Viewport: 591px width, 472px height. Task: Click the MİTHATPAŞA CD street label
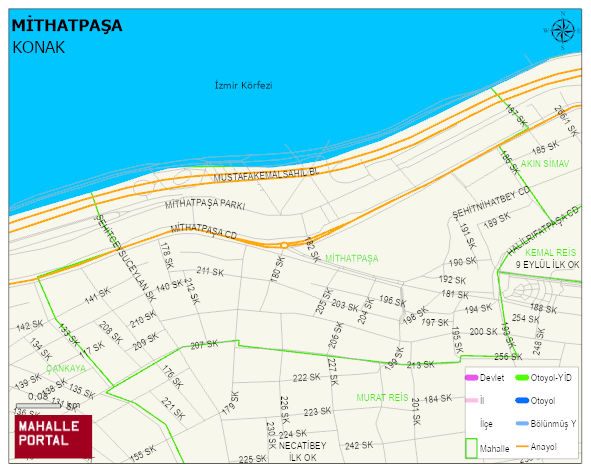204,231
